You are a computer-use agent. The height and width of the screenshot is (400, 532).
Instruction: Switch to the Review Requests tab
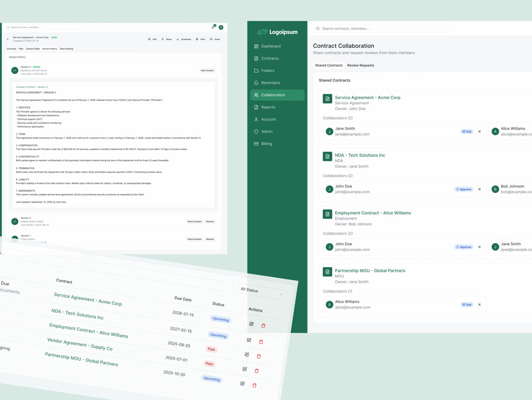click(360, 65)
